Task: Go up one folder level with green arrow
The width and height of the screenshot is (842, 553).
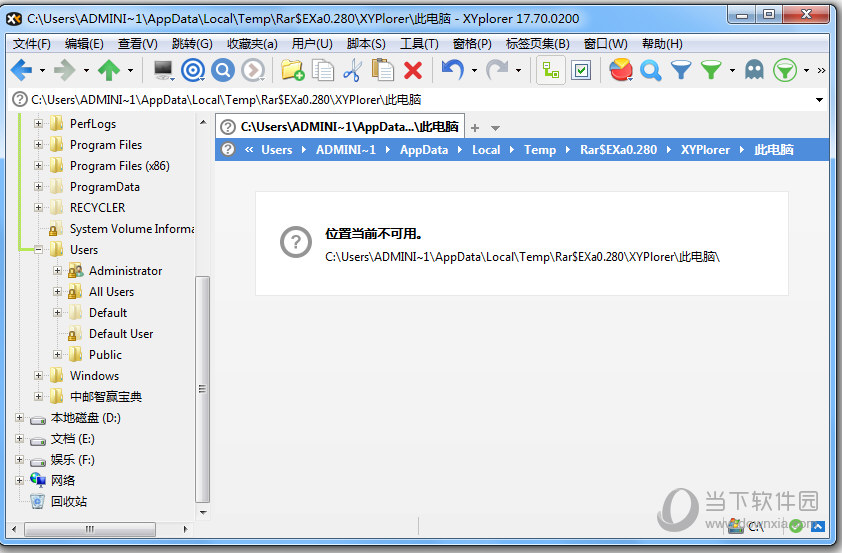Action: [x=109, y=70]
